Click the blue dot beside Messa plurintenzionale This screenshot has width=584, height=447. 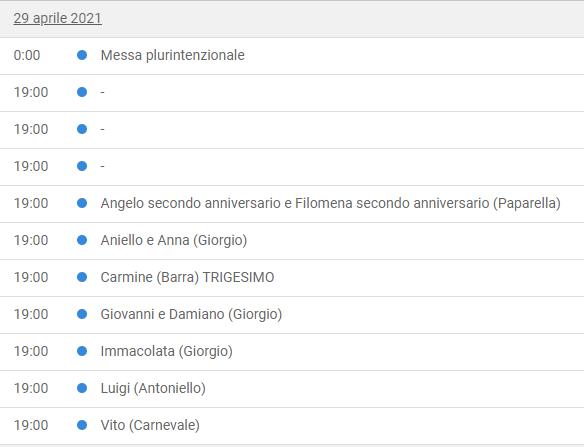(82, 55)
